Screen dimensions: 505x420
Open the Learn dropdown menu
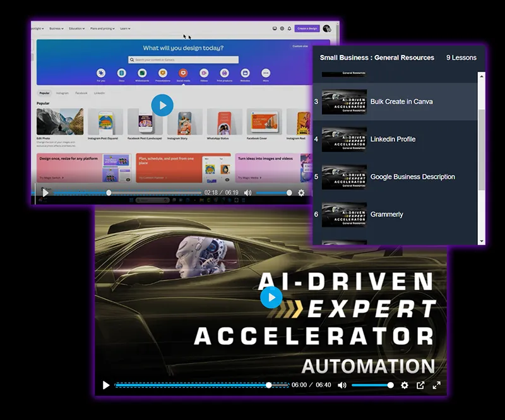tap(125, 28)
